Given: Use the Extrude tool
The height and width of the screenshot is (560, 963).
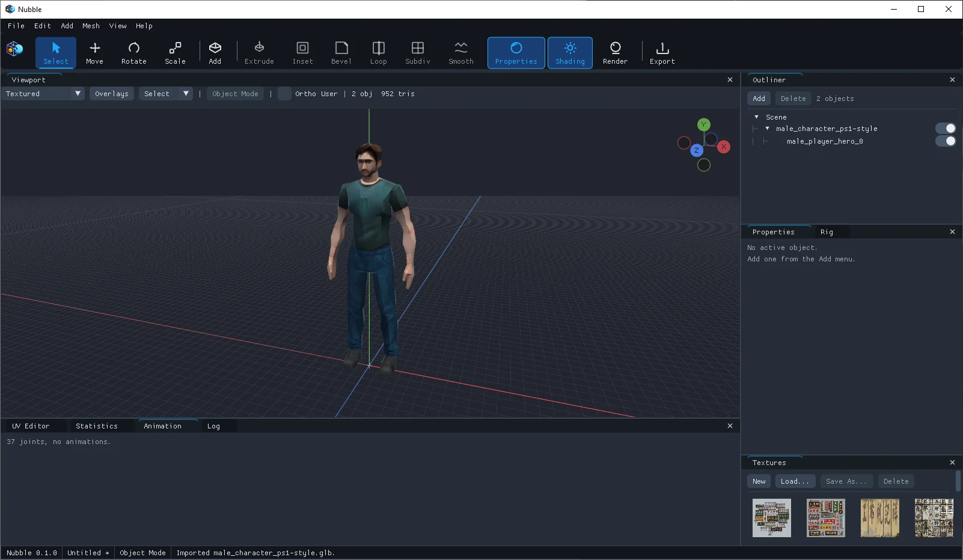Looking at the screenshot, I should click(x=259, y=53).
